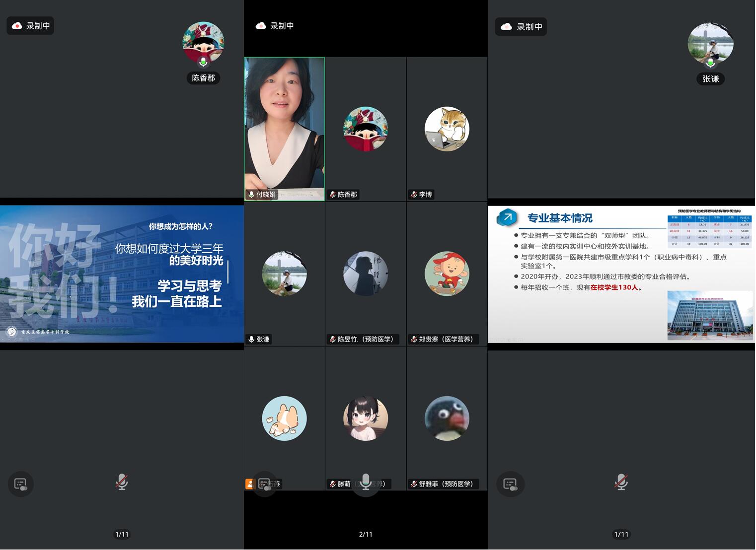This screenshot has height=550, width=756.
Task: Select 郑贵寒 (医学营养) participant tile
Action: tap(447, 274)
